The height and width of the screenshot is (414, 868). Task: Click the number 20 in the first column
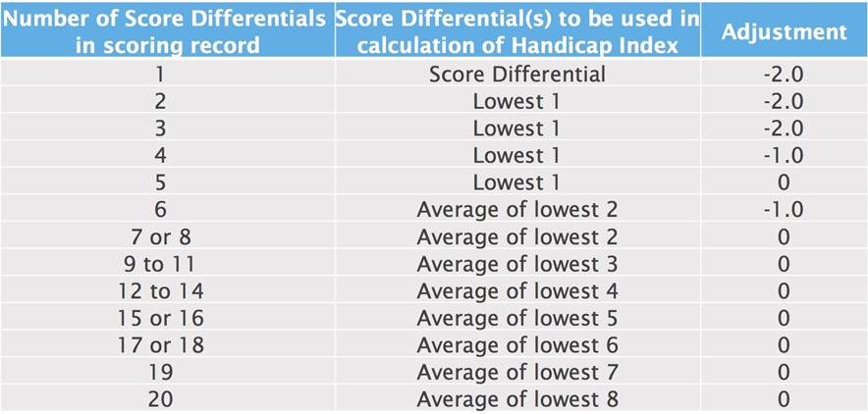(x=160, y=400)
